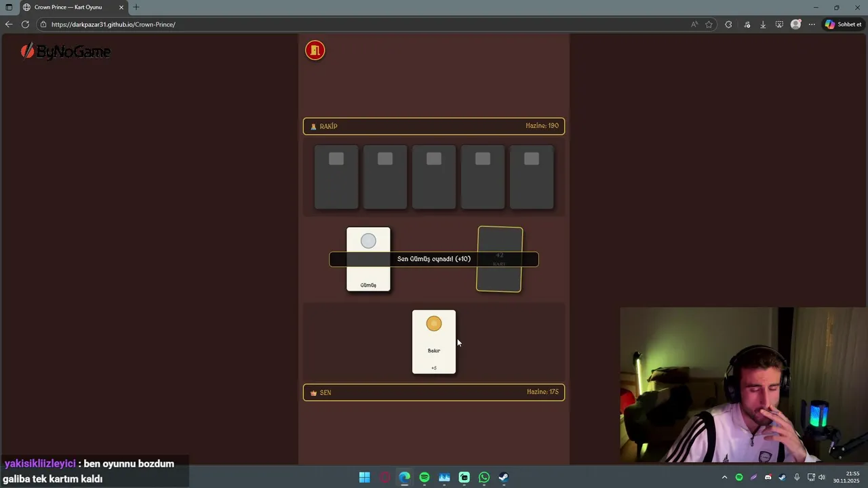
Task: Click the purple feather tray icon
Action: tap(753, 477)
